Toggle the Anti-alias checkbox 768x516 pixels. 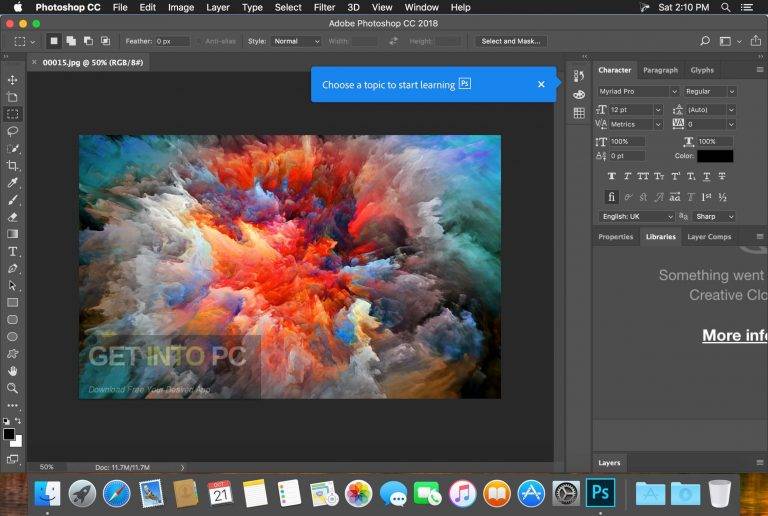pos(199,42)
